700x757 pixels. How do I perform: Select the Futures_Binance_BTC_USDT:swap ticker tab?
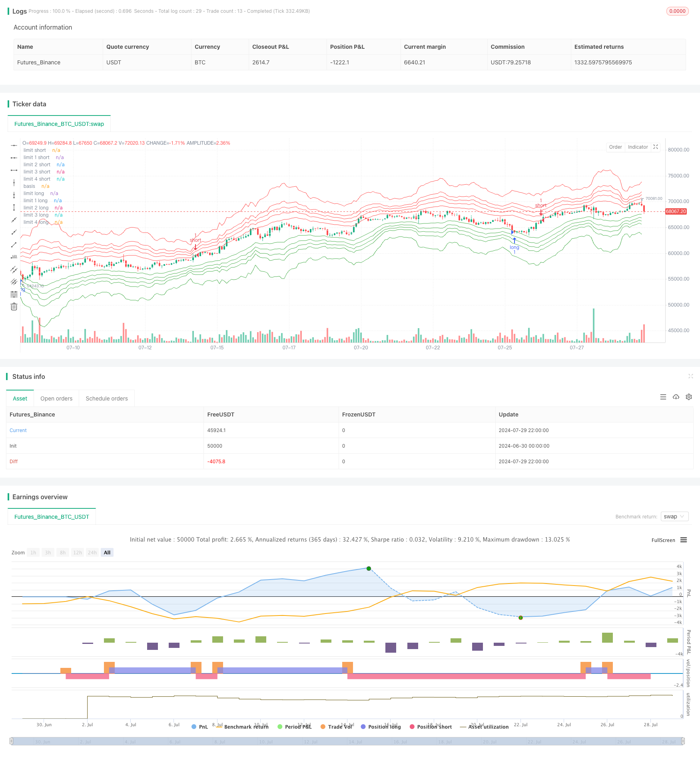pyautogui.click(x=59, y=124)
